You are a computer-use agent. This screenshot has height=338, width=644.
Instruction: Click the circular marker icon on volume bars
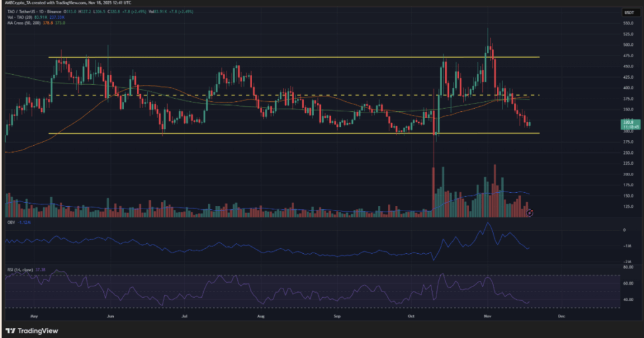click(x=530, y=213)
